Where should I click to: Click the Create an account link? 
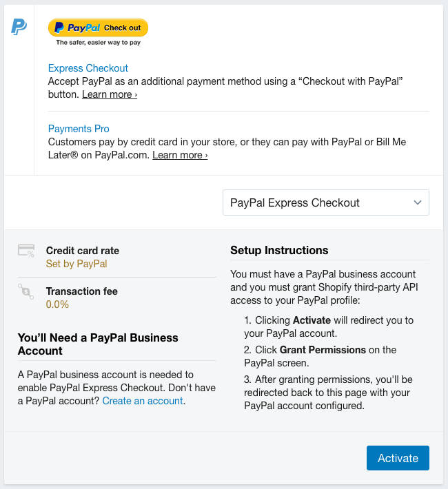(x=143, y=401)
